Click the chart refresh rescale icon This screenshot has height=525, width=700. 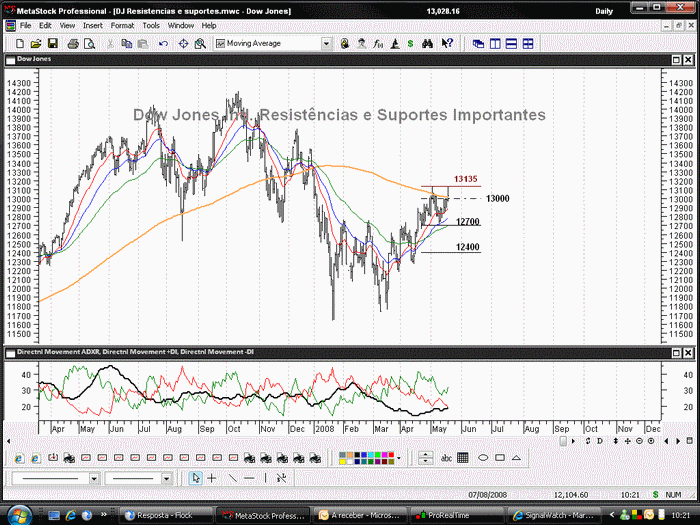tap(588, 441)
